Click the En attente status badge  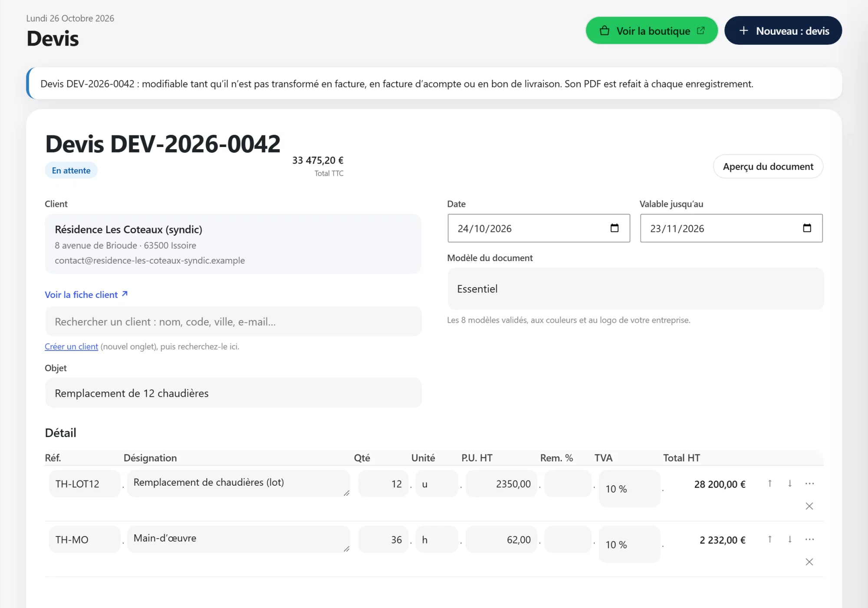(71, 170)
